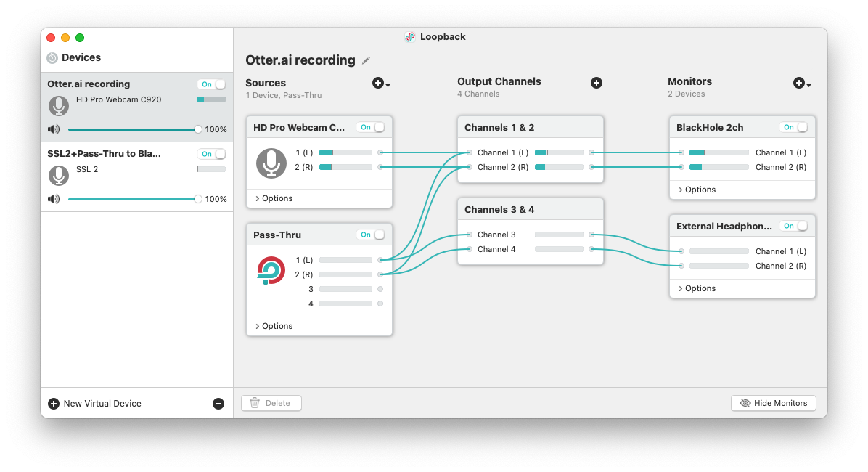Click the Hide Monitors button
This screenshot has width=868, height=472.
tap(774, 403)
